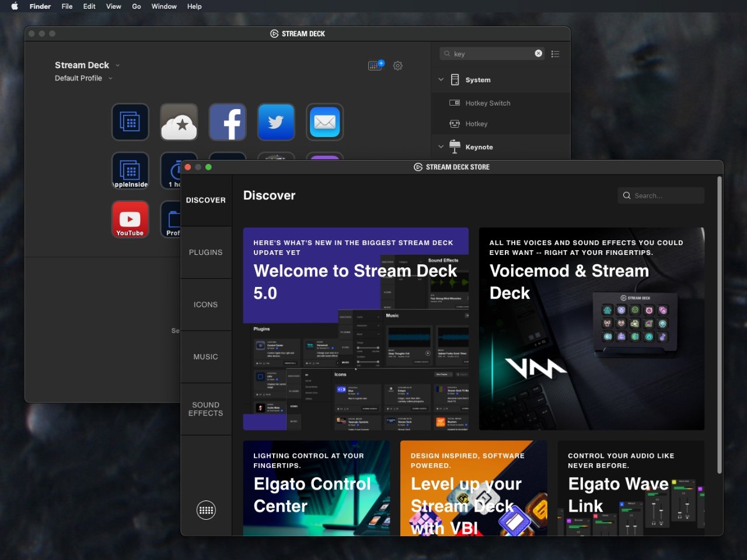Click the Stream Deck Store vertical scrollbar

coord(720,325)
